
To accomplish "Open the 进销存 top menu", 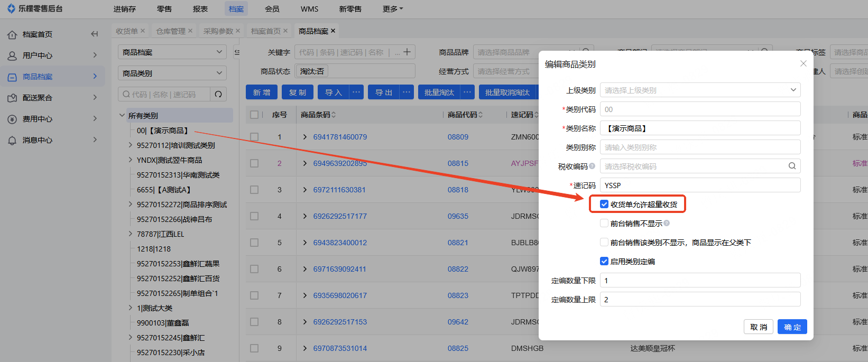I will [125, 9].
